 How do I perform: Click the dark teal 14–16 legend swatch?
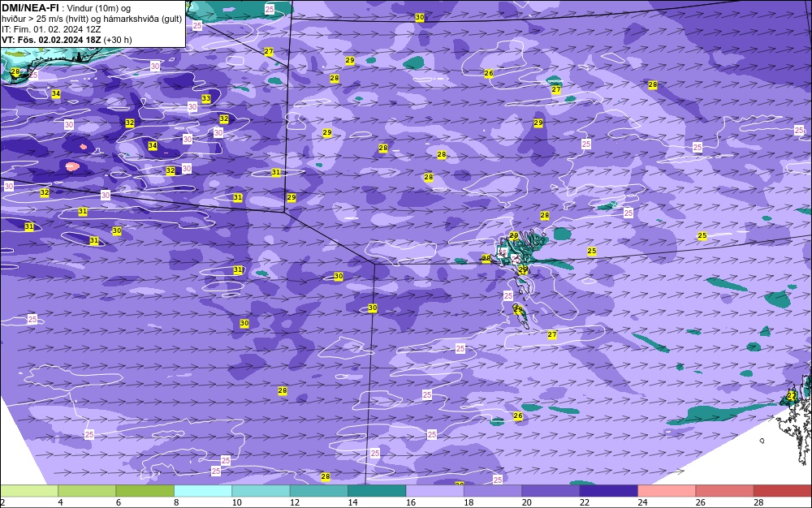point(377,491)
